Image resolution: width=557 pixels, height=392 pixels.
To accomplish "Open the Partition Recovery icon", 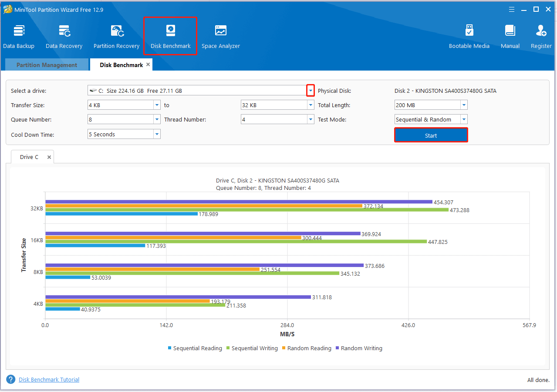I will coord(116,31).
